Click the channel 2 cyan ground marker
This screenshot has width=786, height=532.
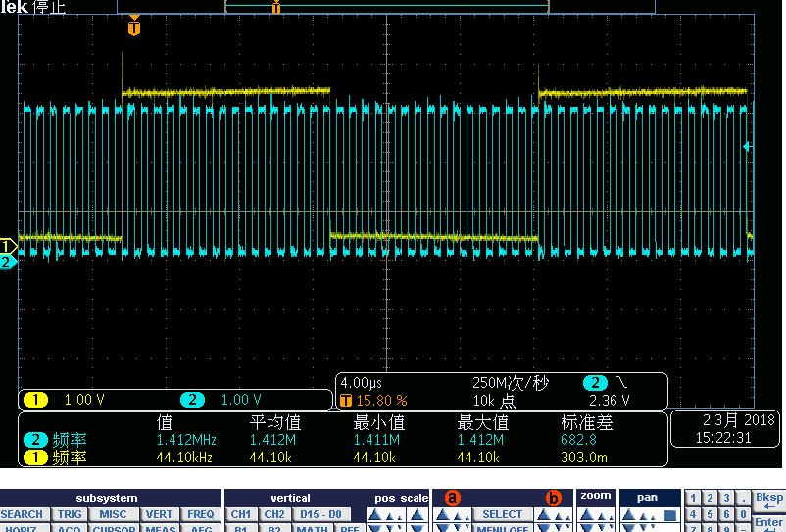[x=7, y=262]
